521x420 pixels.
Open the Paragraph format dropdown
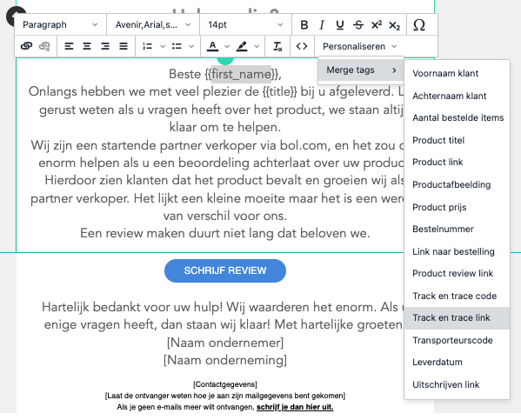(60, 25)
